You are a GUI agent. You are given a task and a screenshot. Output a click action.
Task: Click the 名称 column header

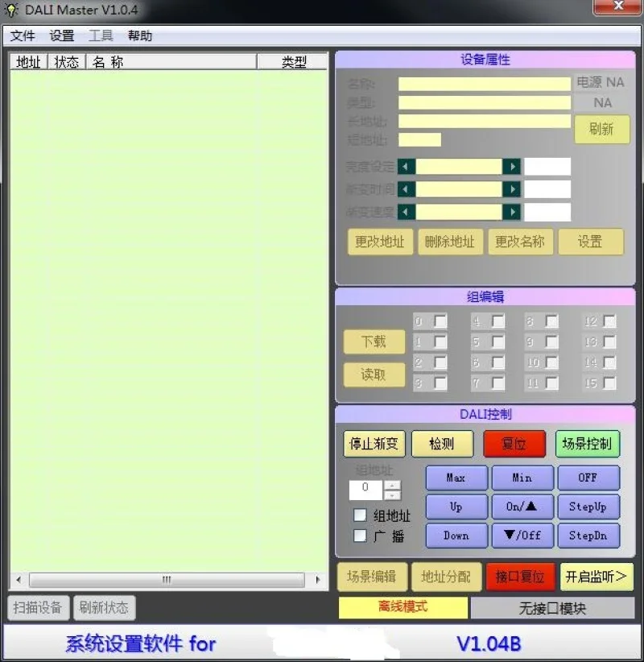[171, 62]
